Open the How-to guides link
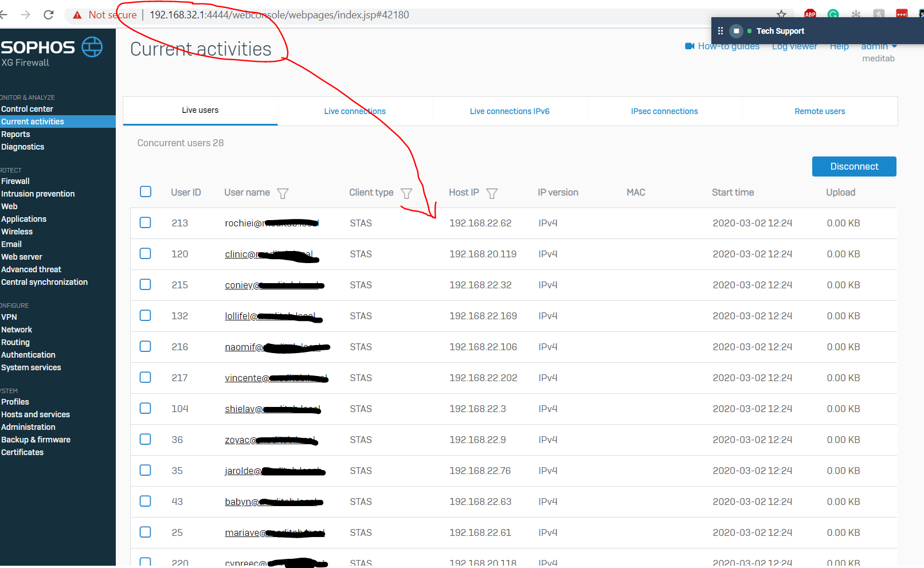The width and height of the screenshot is (924, 568). click(729, 46)
